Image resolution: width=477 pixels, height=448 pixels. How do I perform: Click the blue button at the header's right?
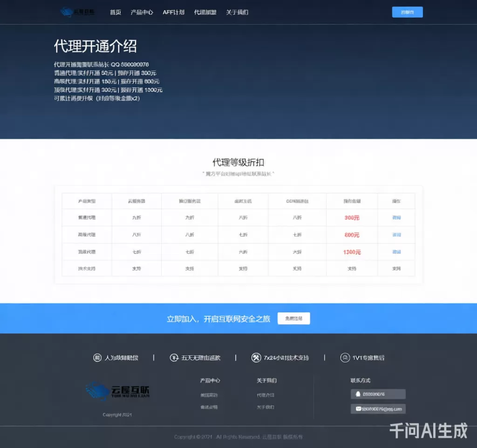pos(407,12)
